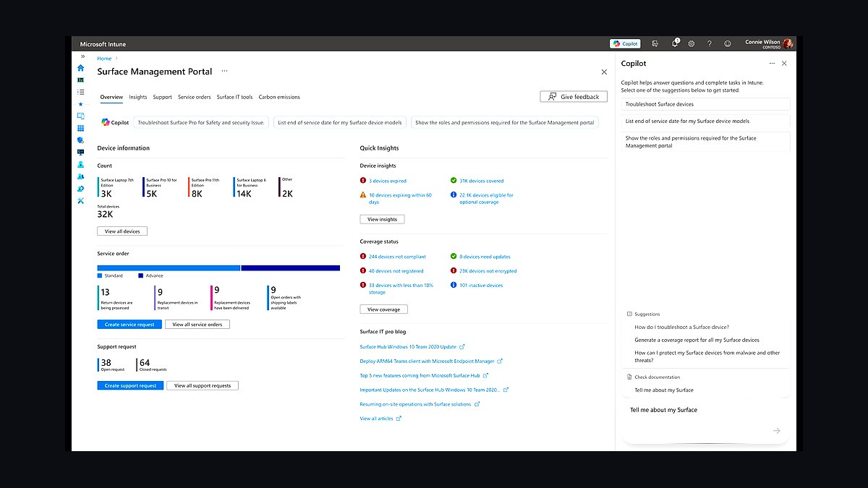This screenshot has width=868, height=488.
Task: Click Create service request
Action: 129,325
